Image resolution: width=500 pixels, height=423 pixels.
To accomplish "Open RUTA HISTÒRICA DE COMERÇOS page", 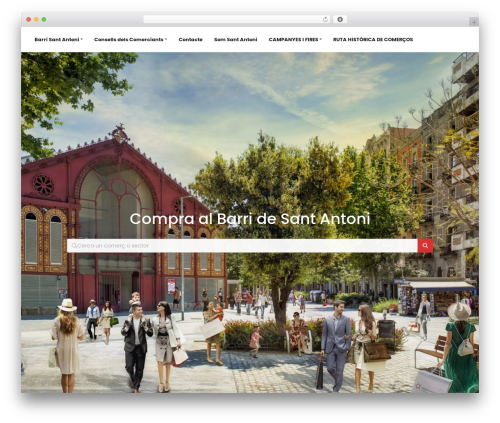I will click(x=373, y=39).
